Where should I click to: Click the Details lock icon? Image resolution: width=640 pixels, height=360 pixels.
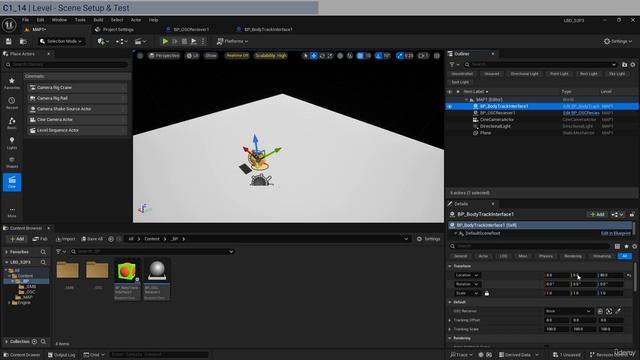point(632,214)
